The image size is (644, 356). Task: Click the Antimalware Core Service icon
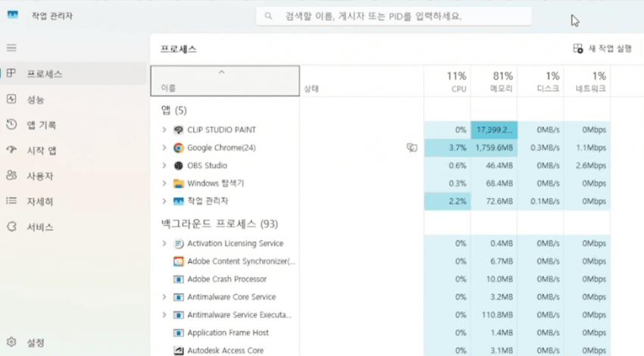(178, 297)
